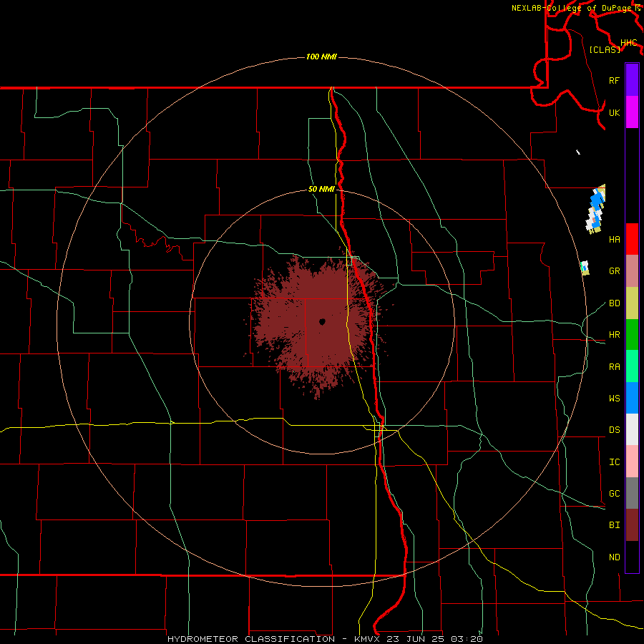Click the 100 NMI range ring label

[x=321, y=57]
